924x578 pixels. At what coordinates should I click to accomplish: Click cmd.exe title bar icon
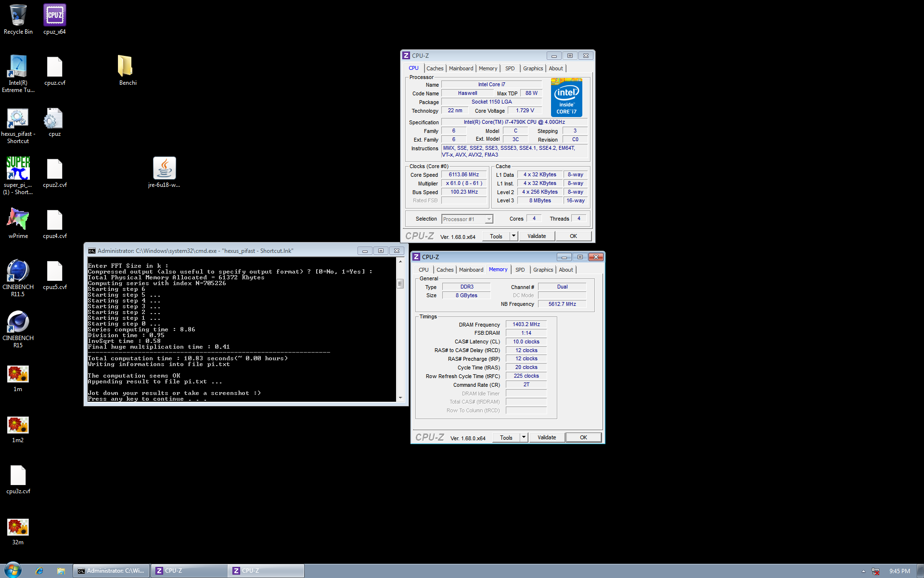91,251
